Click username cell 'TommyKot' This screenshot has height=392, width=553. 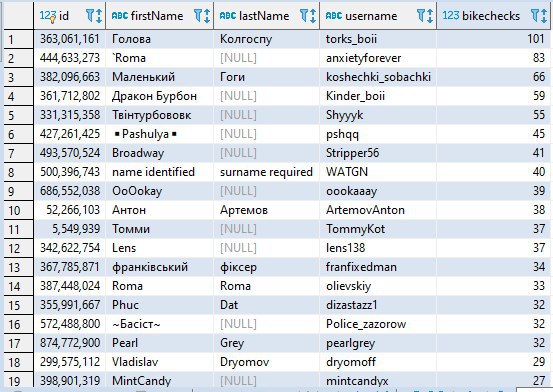tap(378, 229)
